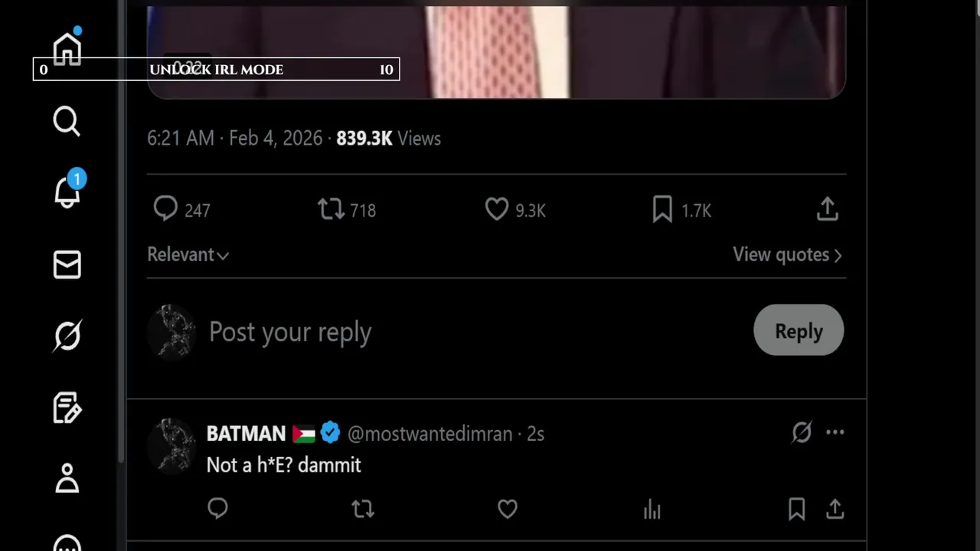This screenshot has width=980, height=551.
Task: Like BATMAN's reply
Action: click(508, 509)
